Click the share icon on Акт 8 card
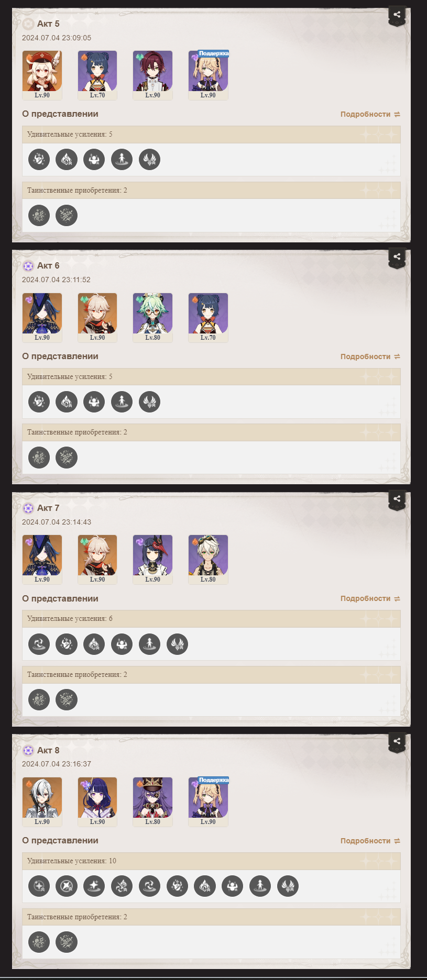Screen dimensions: 427x980 pos(397,741)
